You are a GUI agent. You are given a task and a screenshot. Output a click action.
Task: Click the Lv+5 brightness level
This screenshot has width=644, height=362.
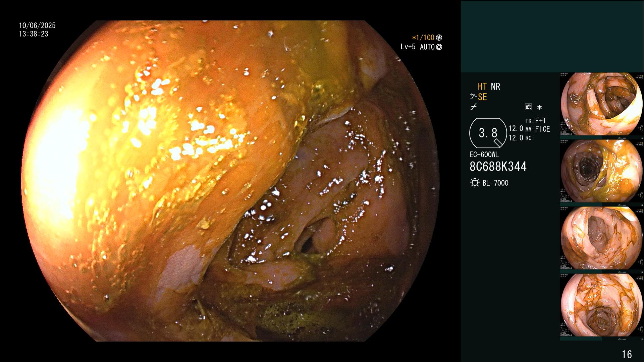coord(408,47)
